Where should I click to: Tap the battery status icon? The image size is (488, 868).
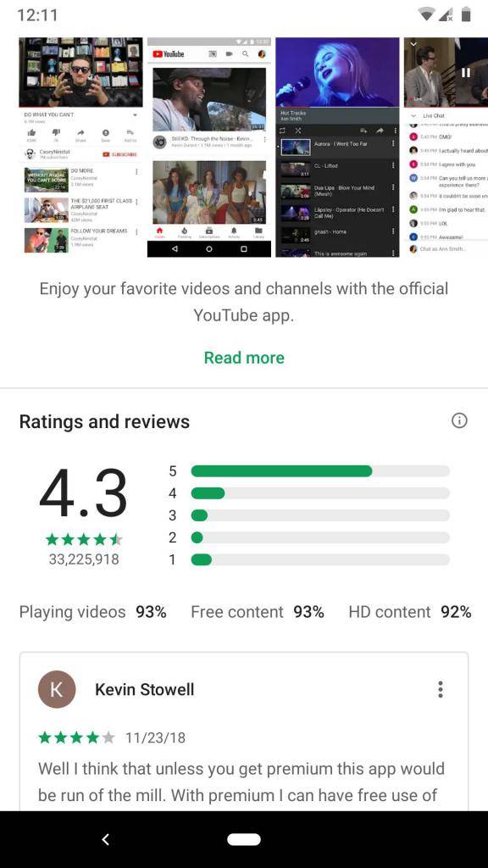coord(466,14)
